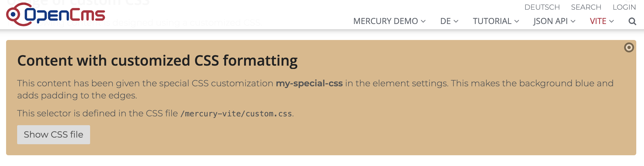Click the edit-point icon on the content box
Viewport: 644px width, 166px height.
click(629, 48)
